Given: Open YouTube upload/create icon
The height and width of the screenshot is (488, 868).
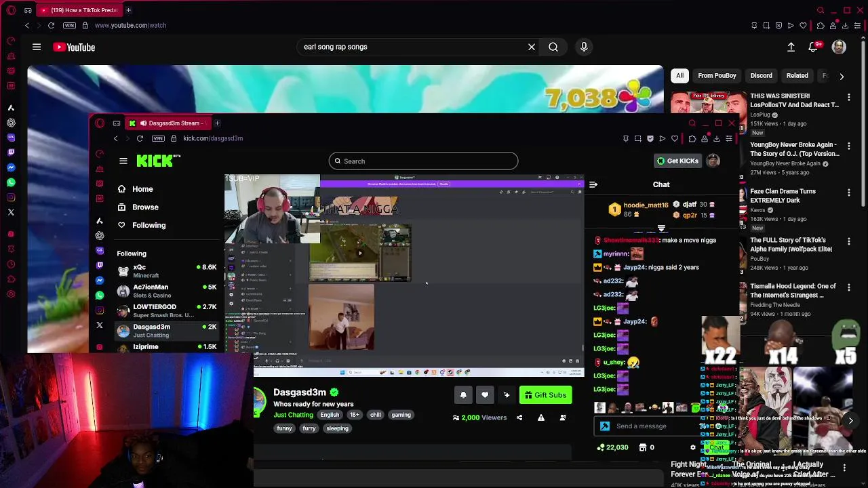Looking at the screenshot, I should (791, 47).
